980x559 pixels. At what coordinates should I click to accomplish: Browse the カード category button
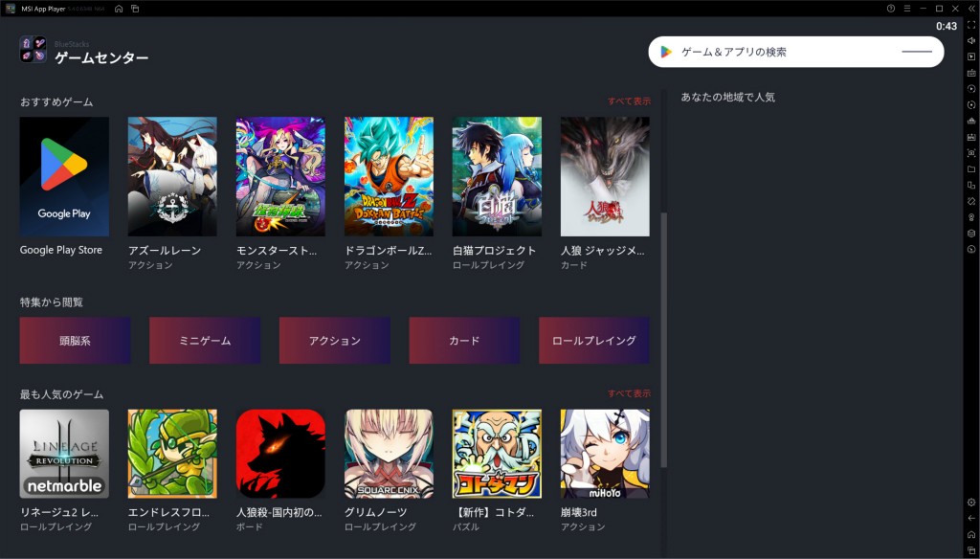point(464,341)
